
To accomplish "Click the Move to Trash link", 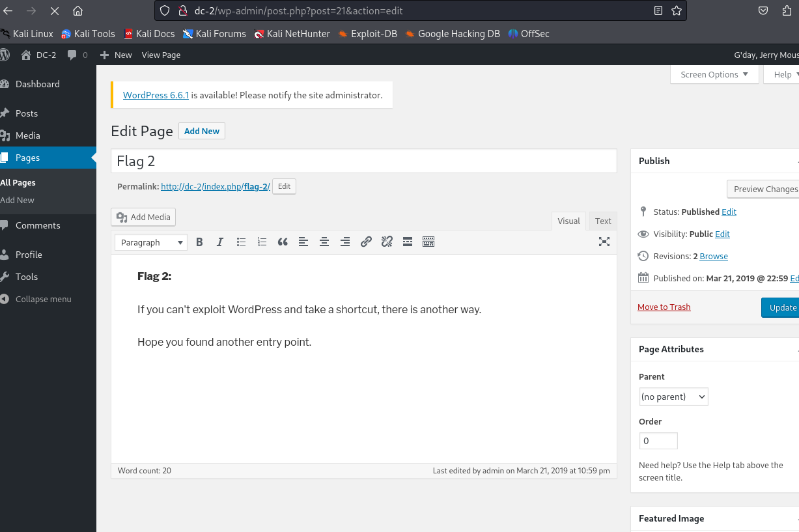I will pyautogui.click(x=664, y=307).
